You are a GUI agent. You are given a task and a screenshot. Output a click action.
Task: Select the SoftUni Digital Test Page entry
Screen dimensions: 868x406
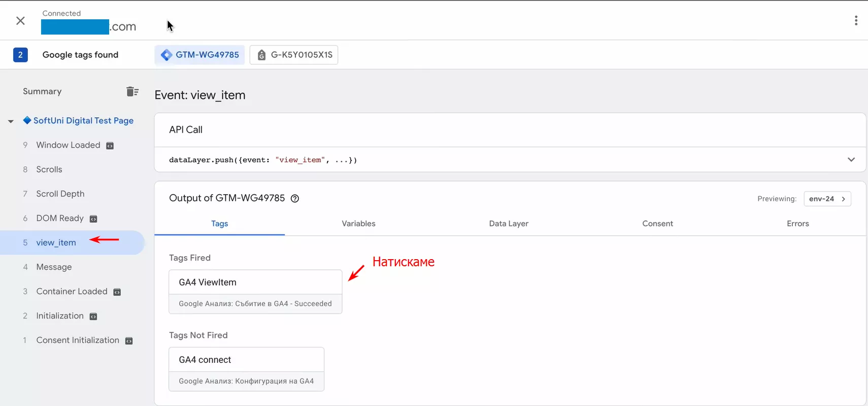tap(83, 120)
